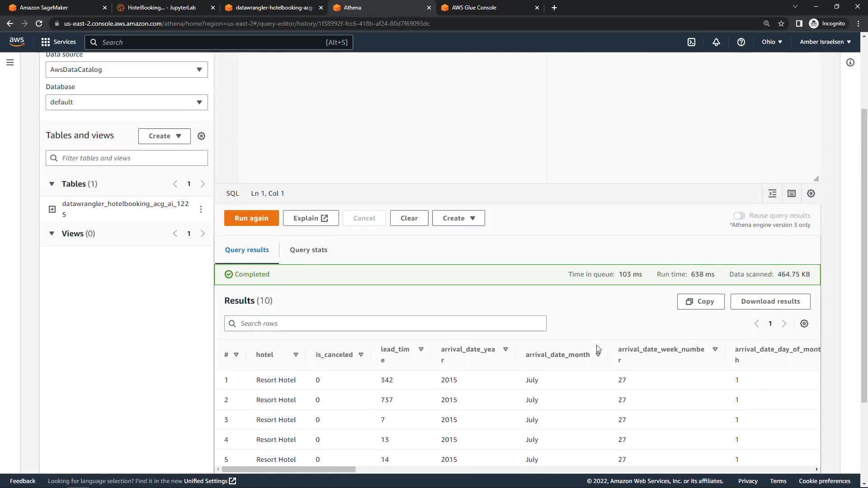Open the Database default dropdown
Viewport: 868px width, 488px height.
127,102
